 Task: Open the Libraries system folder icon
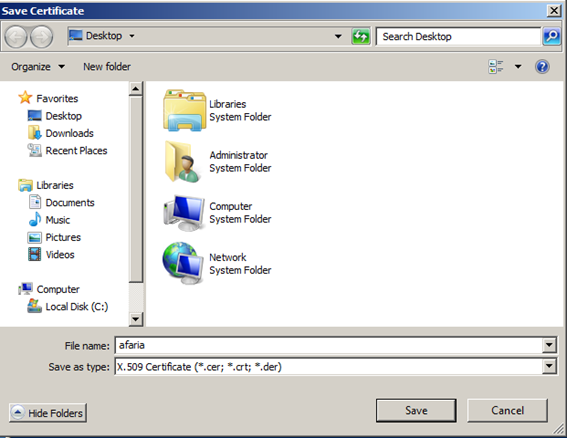pos(184,110)
